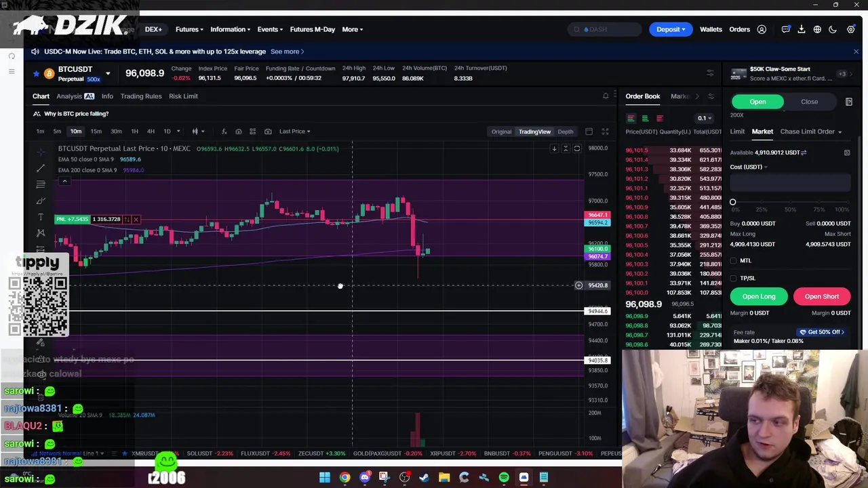Image resolution: width=868 pixels, height=488 pixels.
Task: Click the chart alert bell icon
Action: 606,96
